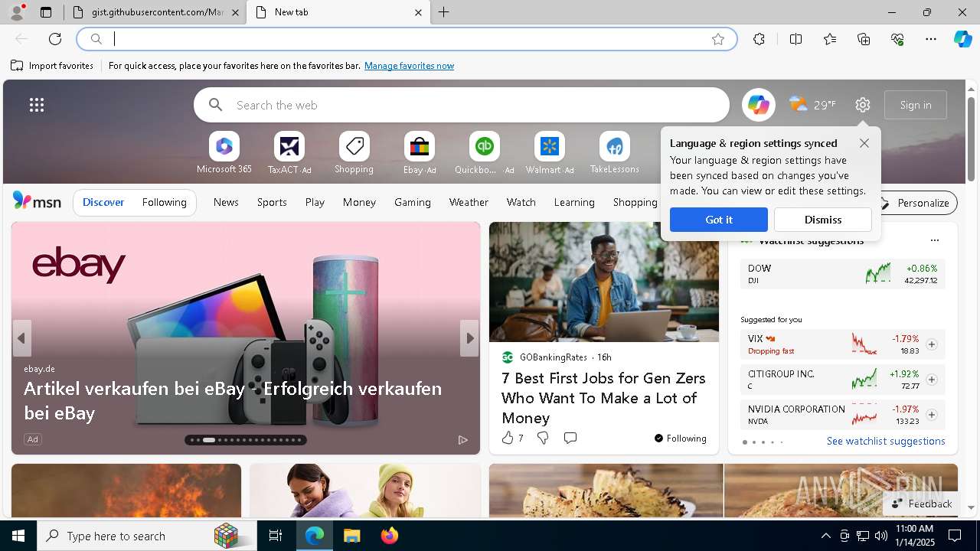Open the Edge profile icon
The width and height of the screenshot is (980, 551).
17,12
